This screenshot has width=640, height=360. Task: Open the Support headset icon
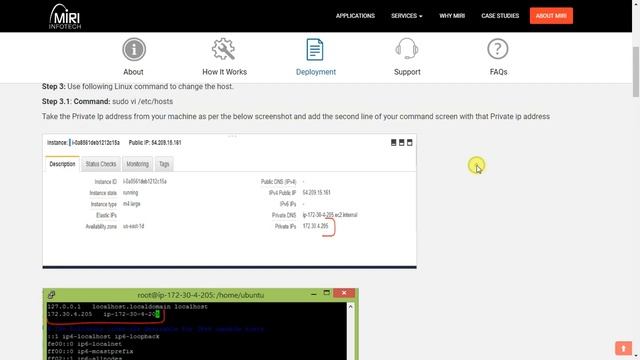coord(407,49)
